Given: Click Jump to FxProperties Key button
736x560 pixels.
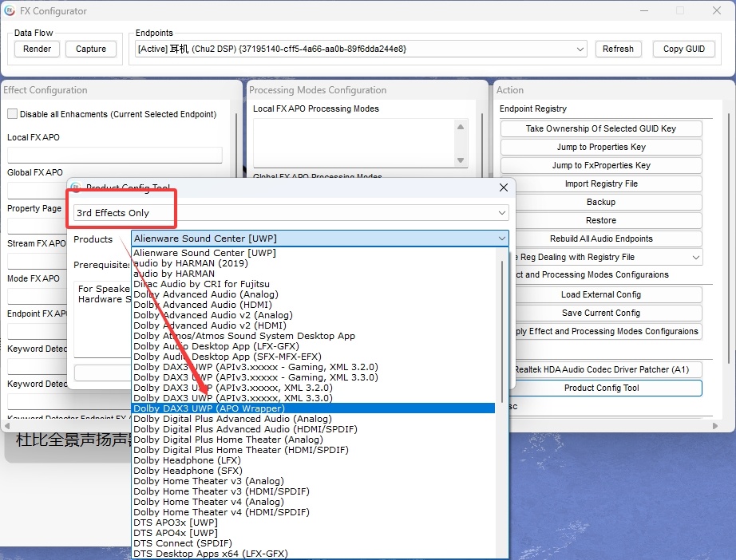Looking at the screenshot, I should point(601,165).
